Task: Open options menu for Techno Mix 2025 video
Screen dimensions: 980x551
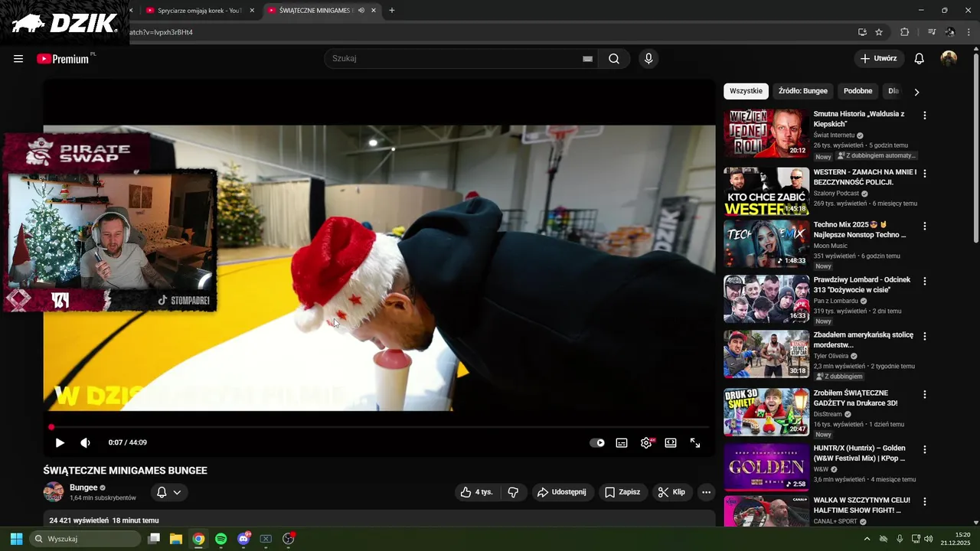Action: click(x=924, y=227)
